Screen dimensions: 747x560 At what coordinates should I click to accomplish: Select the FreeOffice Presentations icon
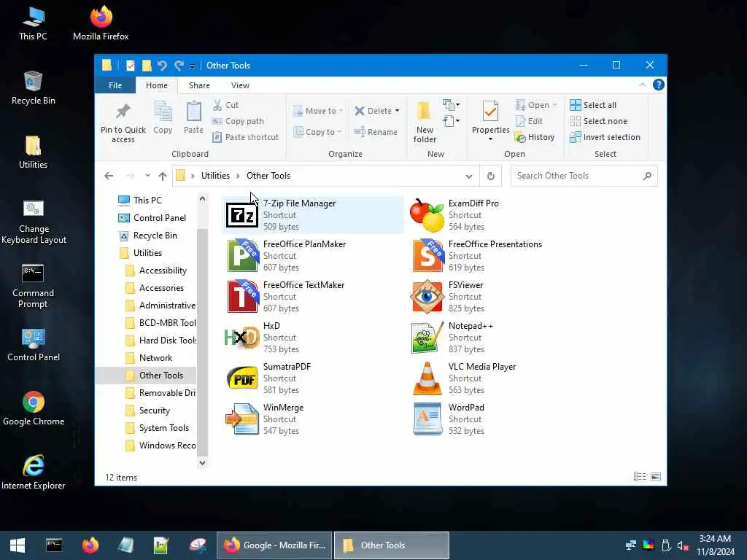427,256
